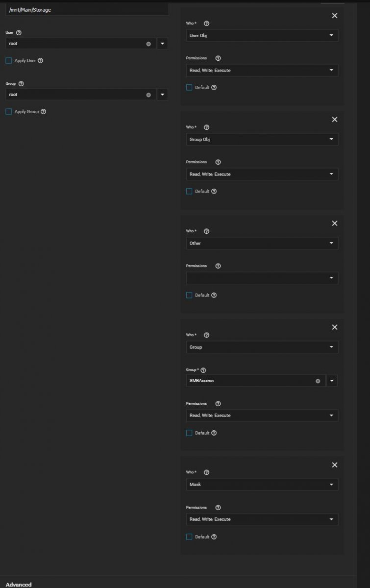The height and width of the screenshot is (588, 370).
Task: Expand the Who dropdown showing Group Obj
Action: [262, 140]
